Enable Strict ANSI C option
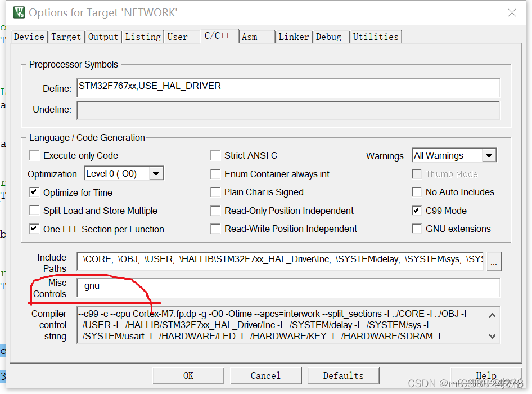Viewport: 532px width, 394px height. tap(215, 155)
